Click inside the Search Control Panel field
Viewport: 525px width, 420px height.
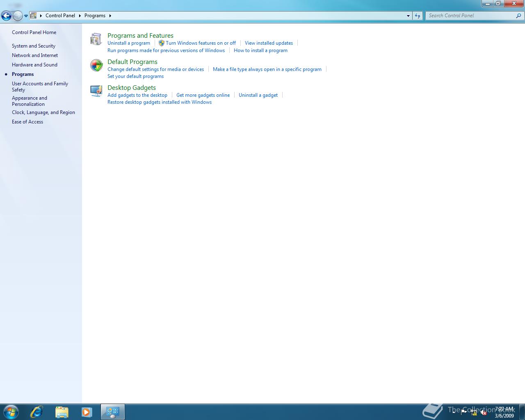coord(472,15)
